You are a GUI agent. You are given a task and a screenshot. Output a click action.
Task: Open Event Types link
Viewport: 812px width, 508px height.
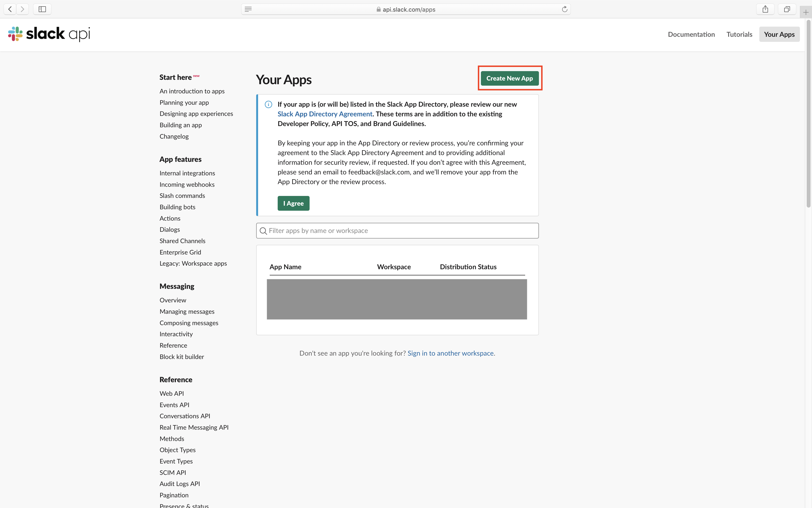[x=176, y=461]
